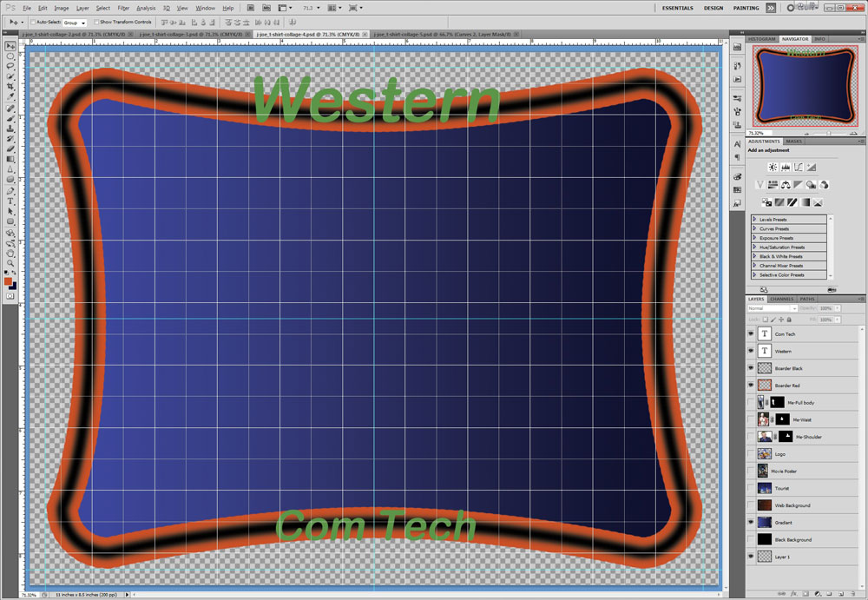Click the Levels adjustment icon

click(x=786, y=167)
